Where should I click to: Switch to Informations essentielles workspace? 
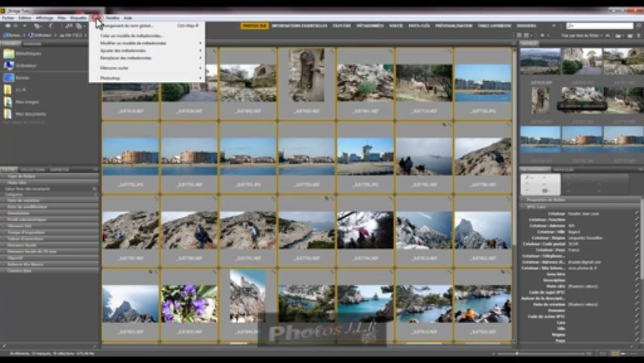[299, 26]
